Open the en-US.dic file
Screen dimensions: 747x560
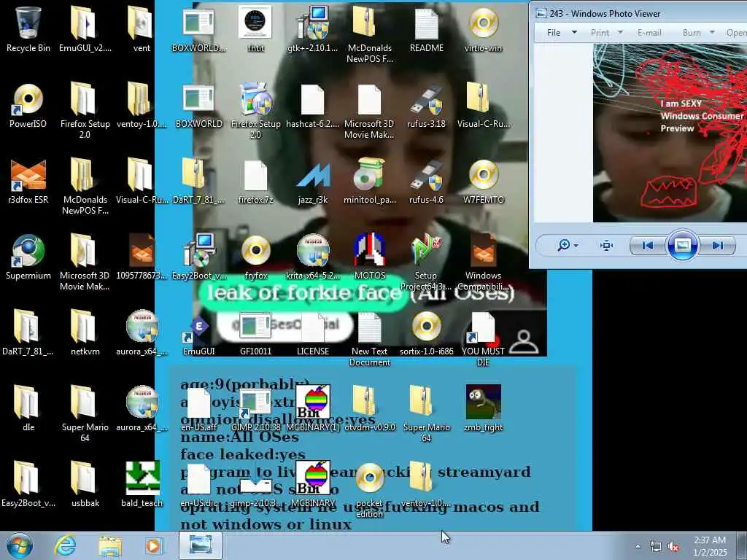(198, 484)
